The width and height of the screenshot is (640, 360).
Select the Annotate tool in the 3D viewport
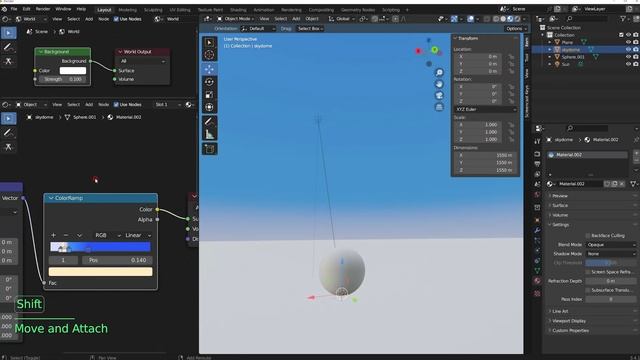coord(209,121)
